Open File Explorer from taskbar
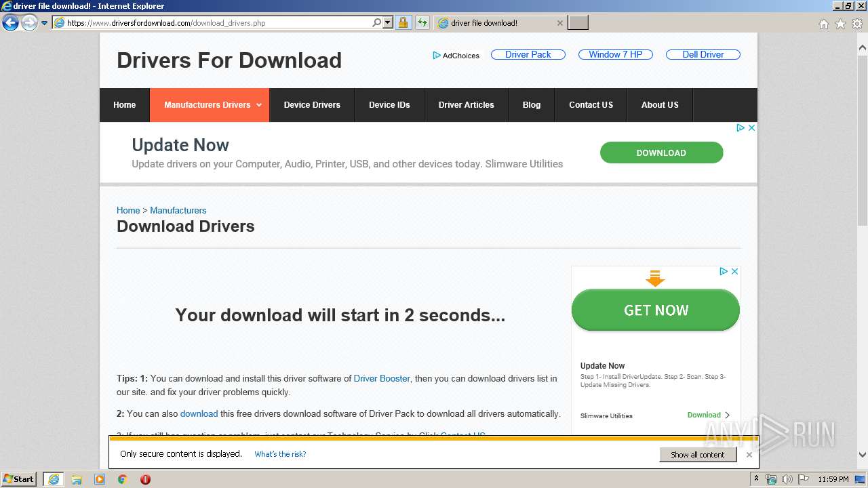The height and width of the screenshot is (488, 868). coord(77,479)
